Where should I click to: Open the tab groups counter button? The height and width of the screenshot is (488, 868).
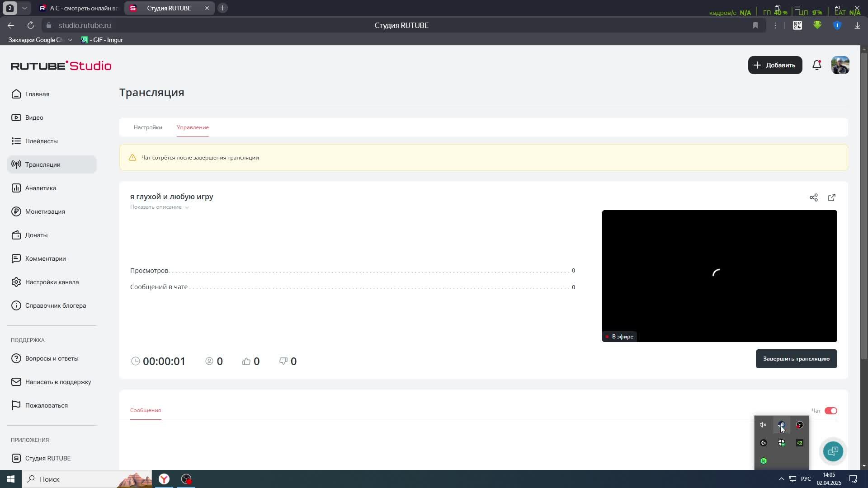point(9,8)
